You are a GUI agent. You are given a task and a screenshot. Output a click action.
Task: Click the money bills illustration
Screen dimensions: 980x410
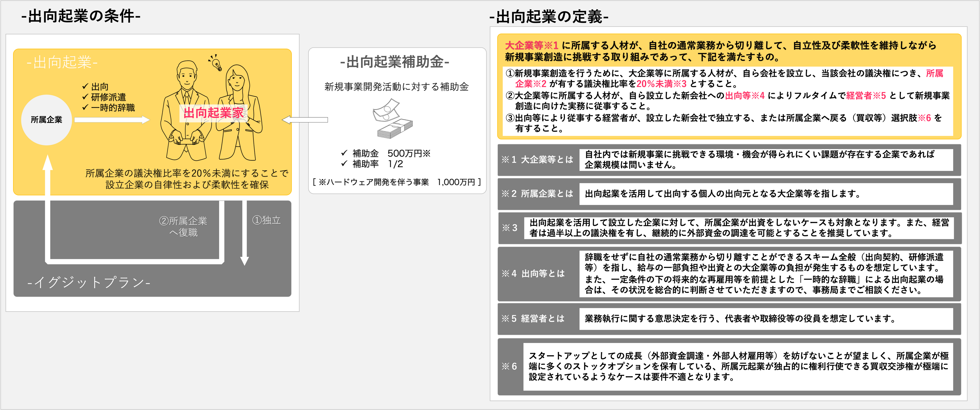tap(393, 119)
